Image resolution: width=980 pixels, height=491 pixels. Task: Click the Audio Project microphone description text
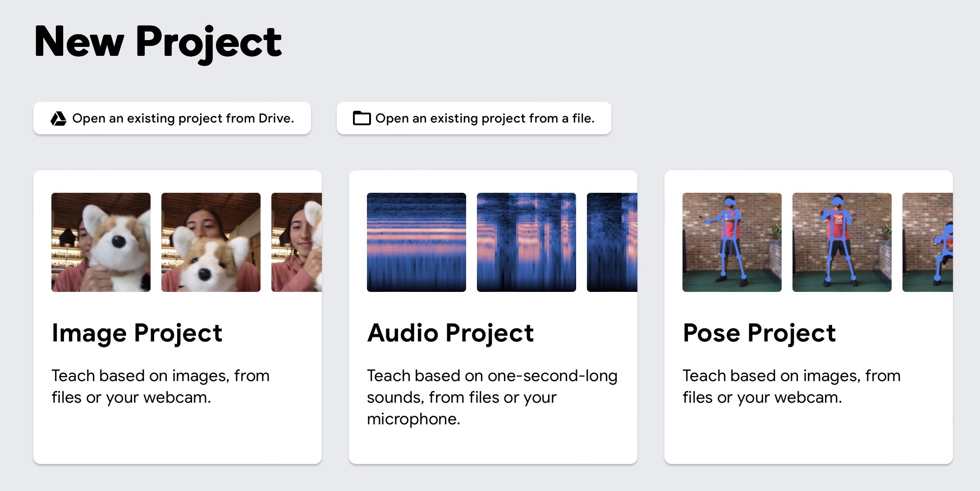tap(414, 418)
